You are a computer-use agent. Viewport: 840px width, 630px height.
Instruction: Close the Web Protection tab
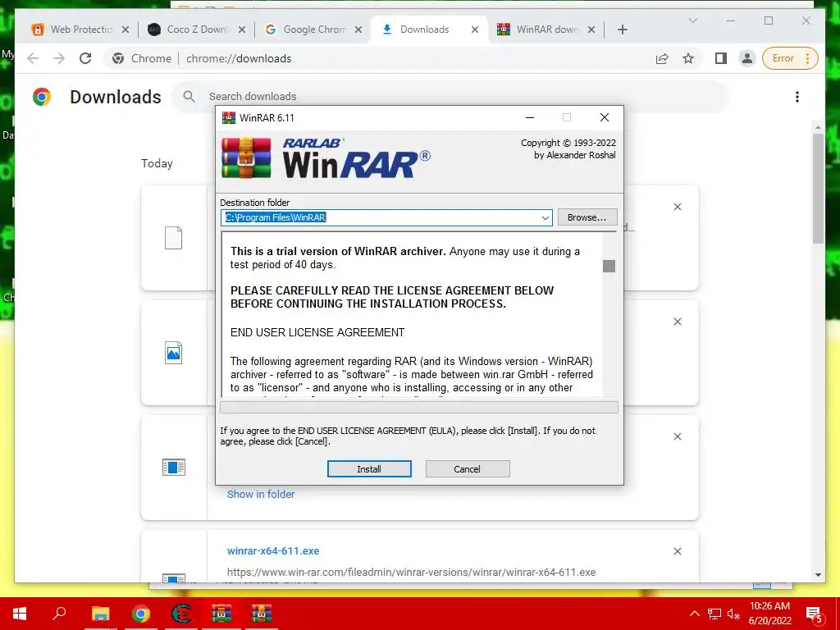(126, 30)
